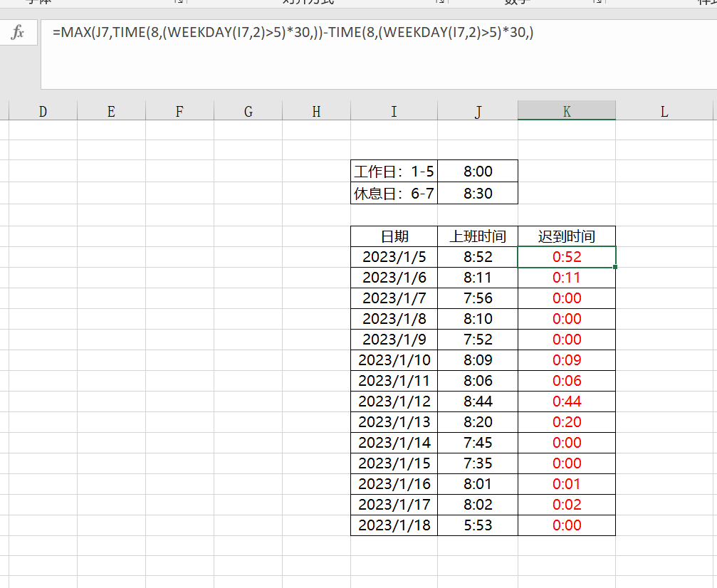
Task: Select column E header
Action: click(x=111, y=111)
